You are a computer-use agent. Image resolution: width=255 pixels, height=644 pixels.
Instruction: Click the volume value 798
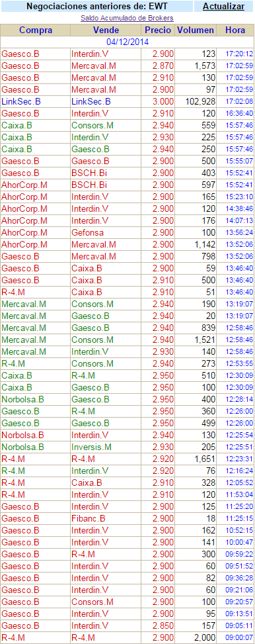(x=209, y=256)
